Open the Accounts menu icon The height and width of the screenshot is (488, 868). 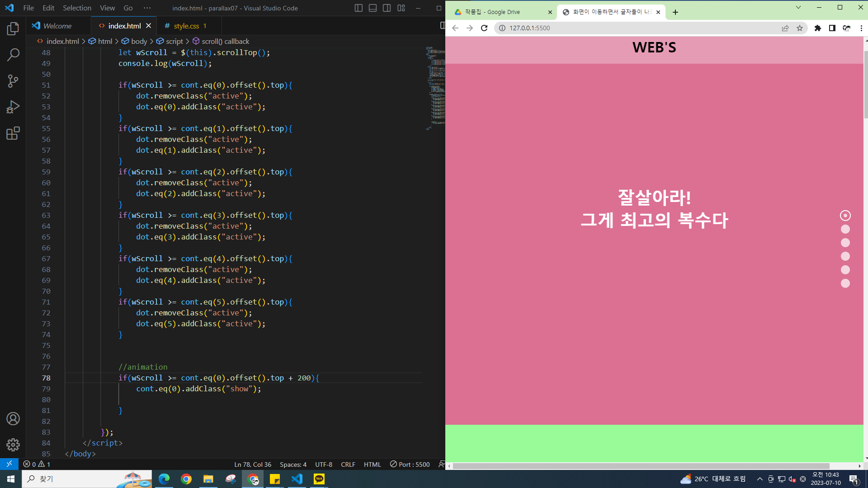13,419
